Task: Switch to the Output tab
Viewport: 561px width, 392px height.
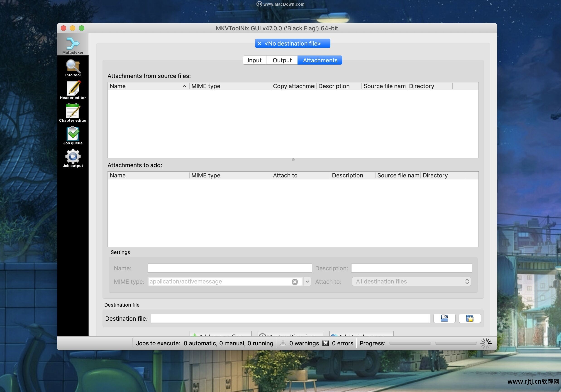Action: (282, 60)
